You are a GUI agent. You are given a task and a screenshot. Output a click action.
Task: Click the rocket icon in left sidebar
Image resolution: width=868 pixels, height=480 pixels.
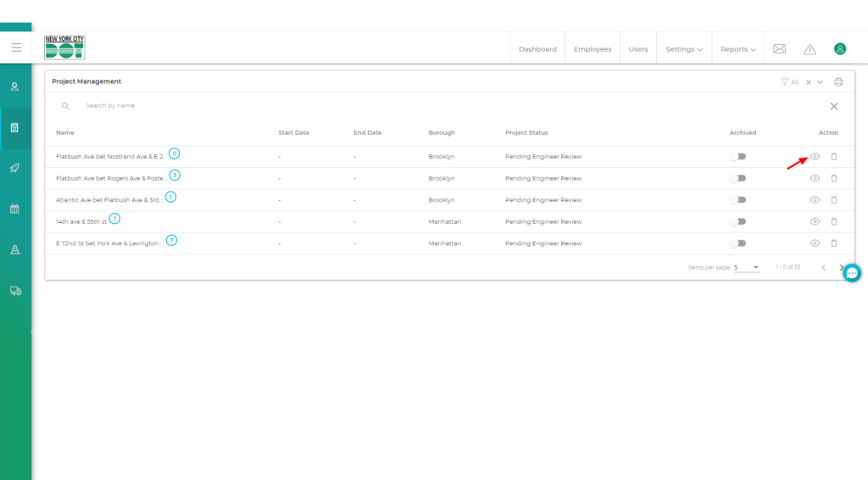15,168
